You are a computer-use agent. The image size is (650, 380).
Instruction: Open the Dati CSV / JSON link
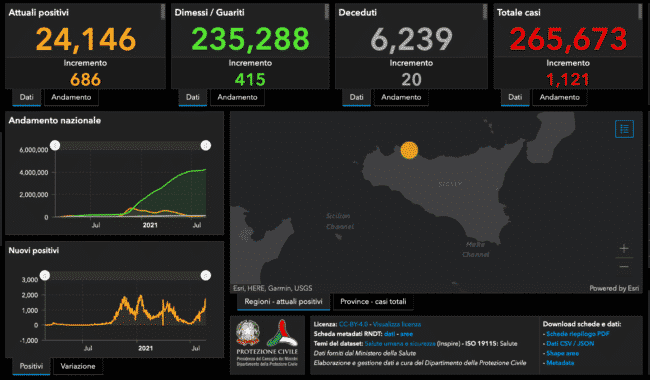point(570,344)
